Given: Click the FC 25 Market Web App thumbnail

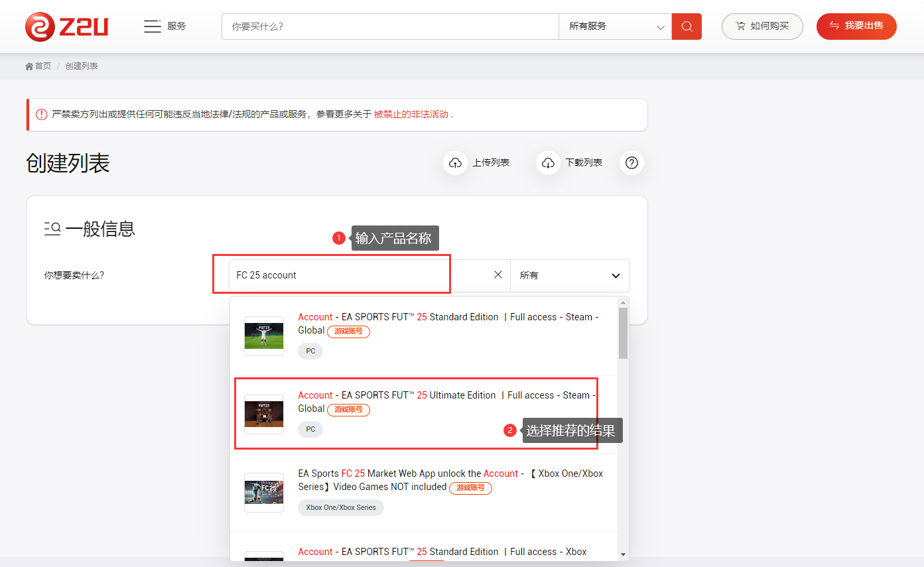Looking at the screenshot, I should tap(264, 492).
